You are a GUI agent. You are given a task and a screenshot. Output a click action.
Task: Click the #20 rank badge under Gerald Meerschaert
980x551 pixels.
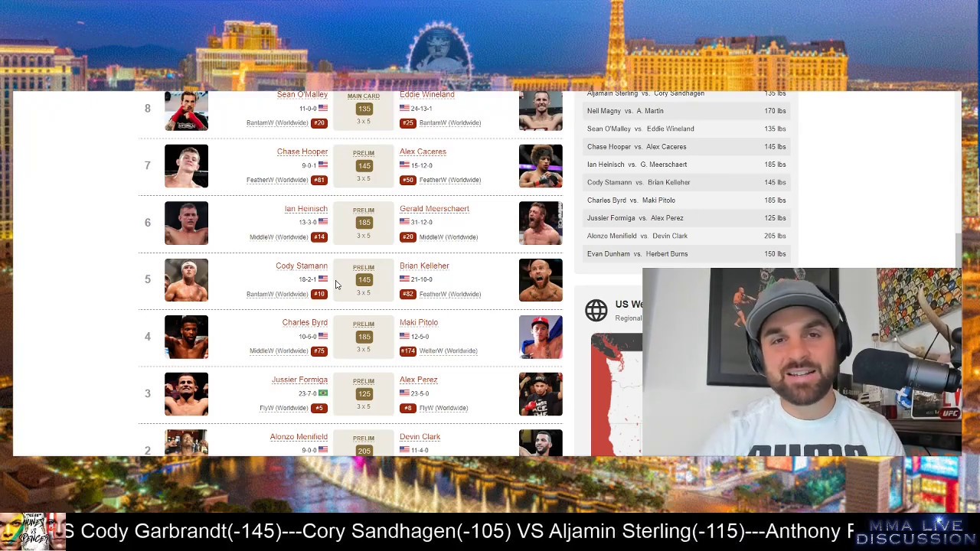click(x=407, y=237)
